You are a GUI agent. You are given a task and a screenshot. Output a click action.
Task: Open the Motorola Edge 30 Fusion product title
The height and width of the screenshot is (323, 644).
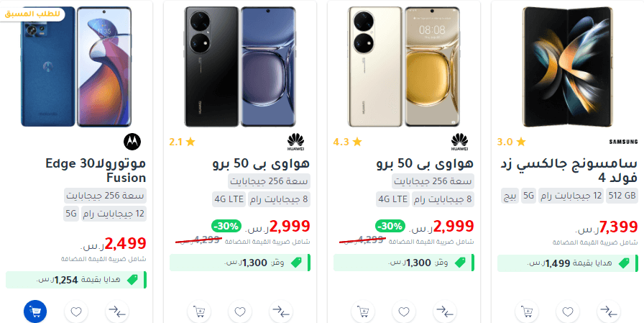tap(96, 170)
